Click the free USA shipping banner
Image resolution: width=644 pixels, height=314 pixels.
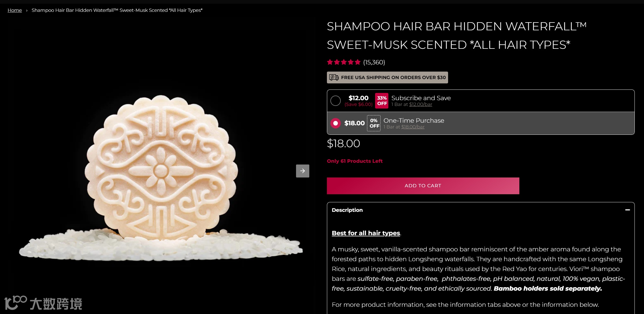tap(387, 77)
